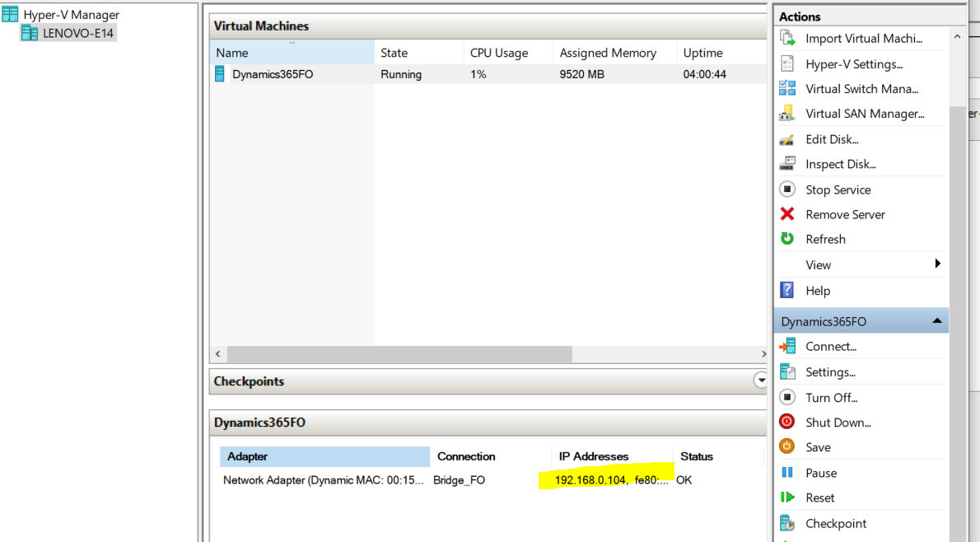Click the 9520 MB memory cell

pyautogui.click(x=582, y=74)
